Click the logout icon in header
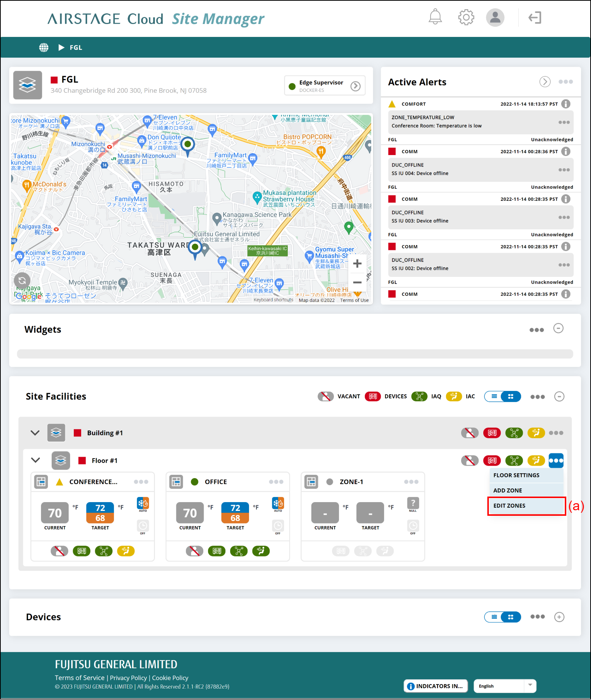This screenshot has width=591, height=700. (x=535, y=17)
